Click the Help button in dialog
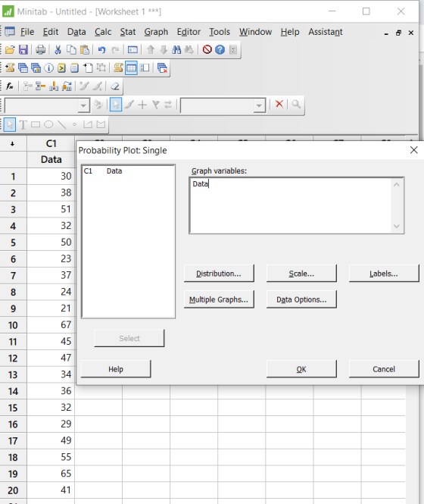 coord(116,369)
